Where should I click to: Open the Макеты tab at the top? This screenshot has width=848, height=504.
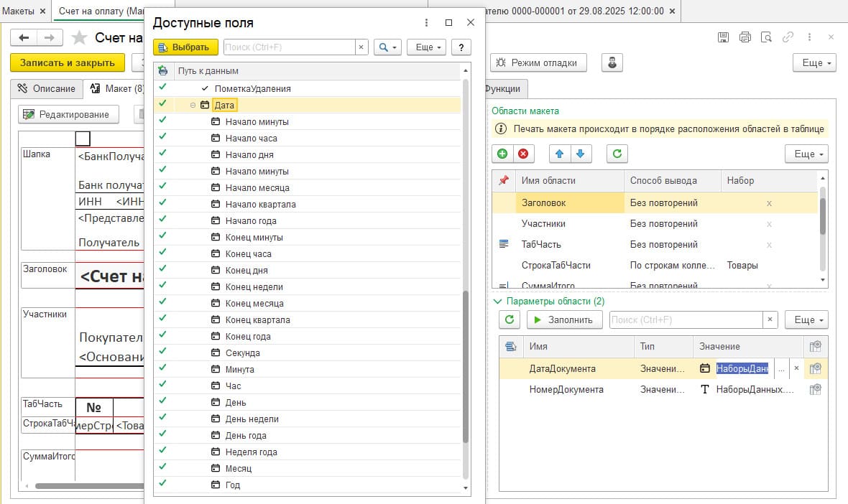point(19,11)
